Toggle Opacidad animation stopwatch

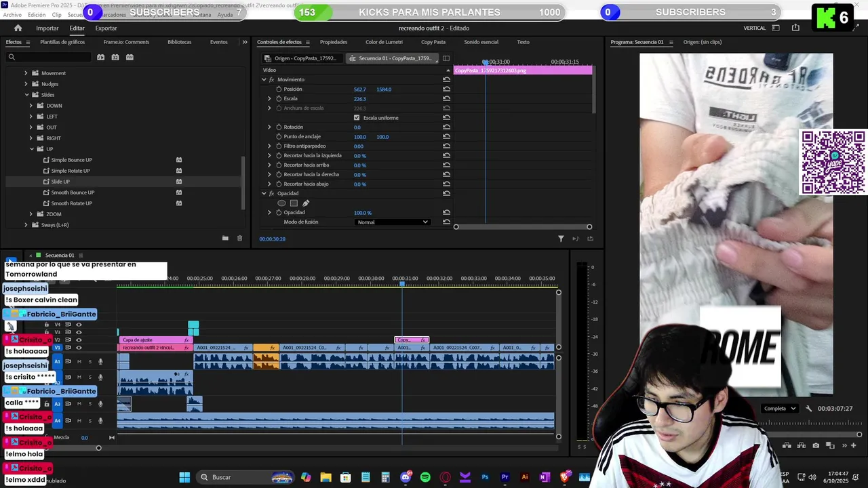pyautogui.click(x=278, y=213)
